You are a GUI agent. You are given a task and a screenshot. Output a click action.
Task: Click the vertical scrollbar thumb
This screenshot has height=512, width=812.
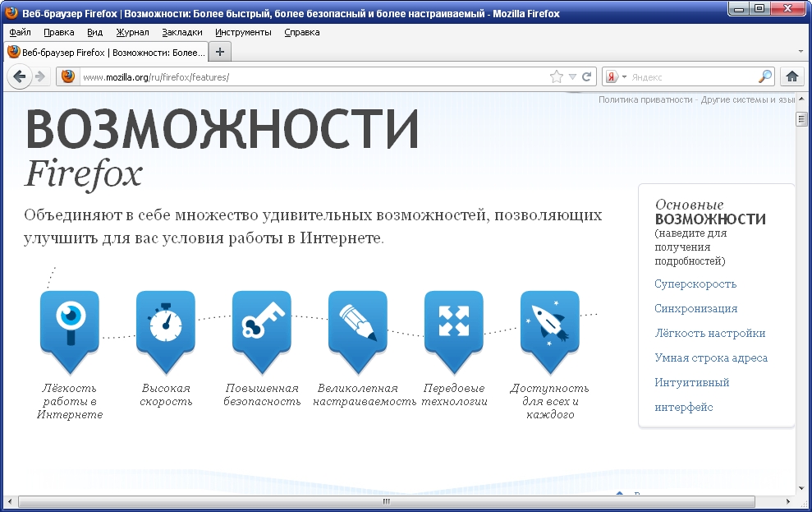point(801,119)
